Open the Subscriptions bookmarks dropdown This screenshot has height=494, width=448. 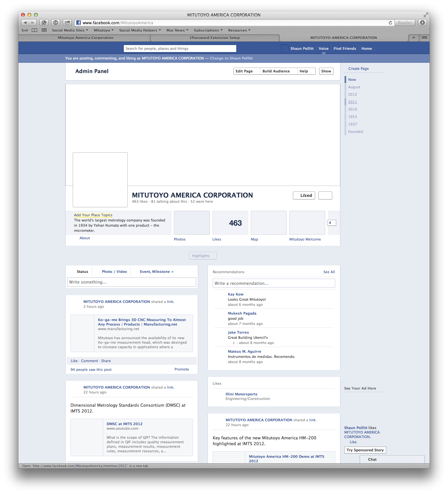208,30
